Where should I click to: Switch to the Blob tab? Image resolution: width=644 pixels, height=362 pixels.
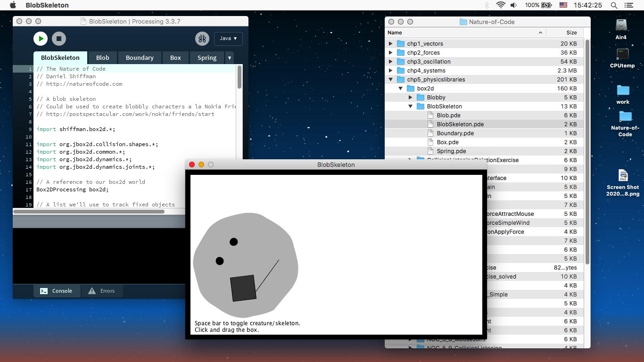102,58
